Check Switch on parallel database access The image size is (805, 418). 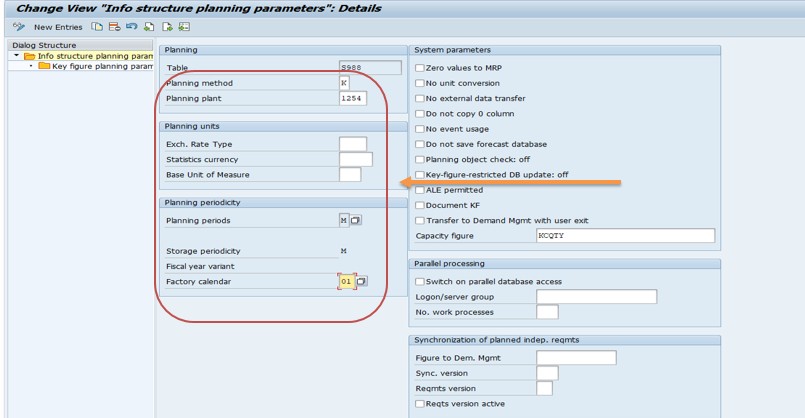(x=420, y=281)
